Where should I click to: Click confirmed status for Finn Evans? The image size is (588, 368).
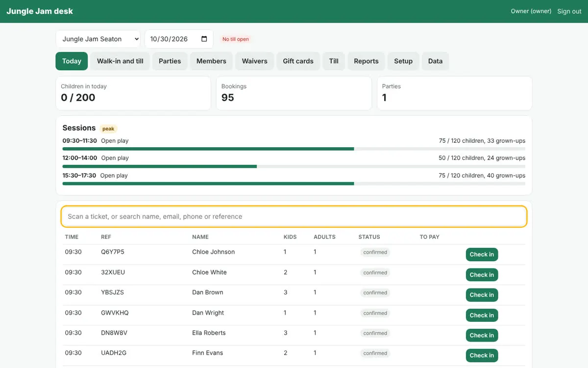click(375, 353)
